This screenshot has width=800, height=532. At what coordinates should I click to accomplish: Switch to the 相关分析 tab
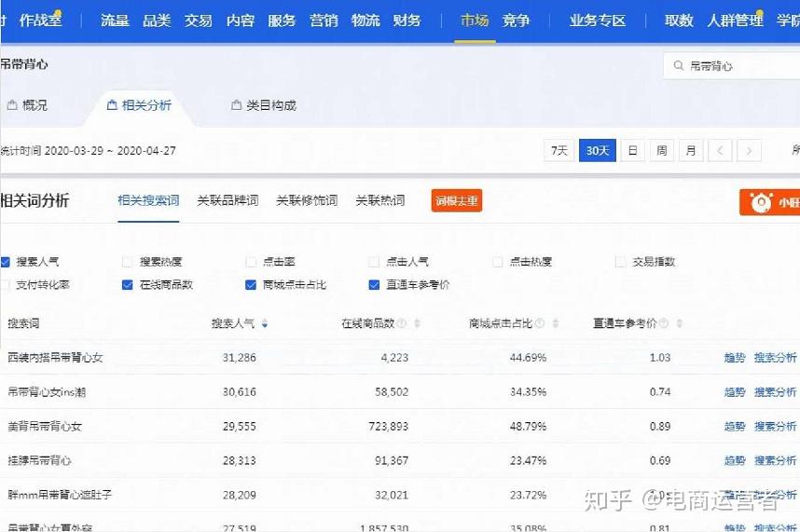139,105
